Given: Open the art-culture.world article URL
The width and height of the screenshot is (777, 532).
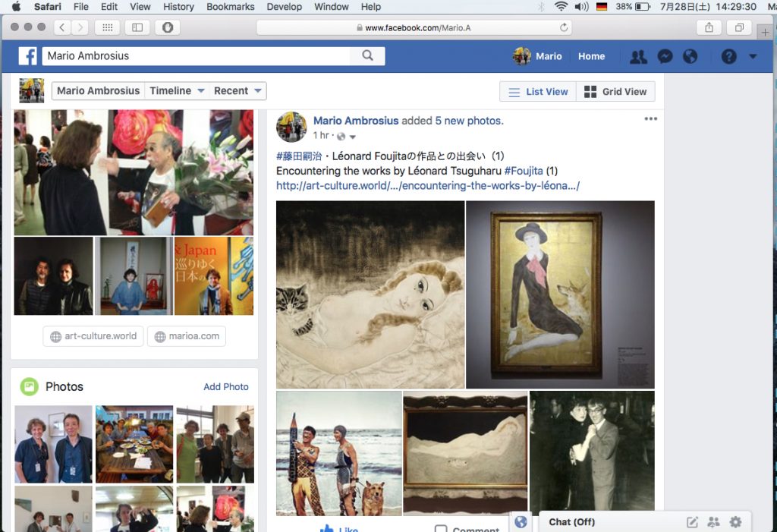Looking at the screenshot, I should click(428, 185).
